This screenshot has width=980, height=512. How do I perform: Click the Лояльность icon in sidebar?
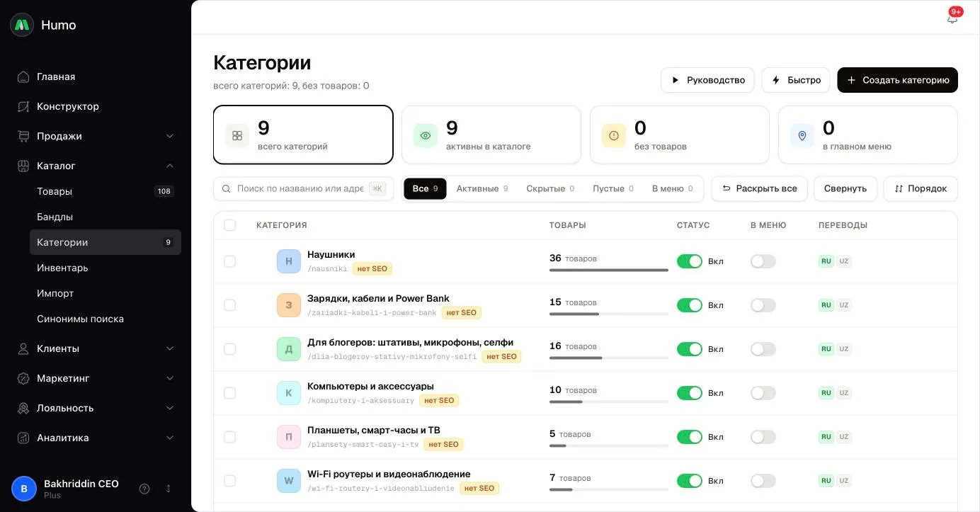(x=23, y=408)
